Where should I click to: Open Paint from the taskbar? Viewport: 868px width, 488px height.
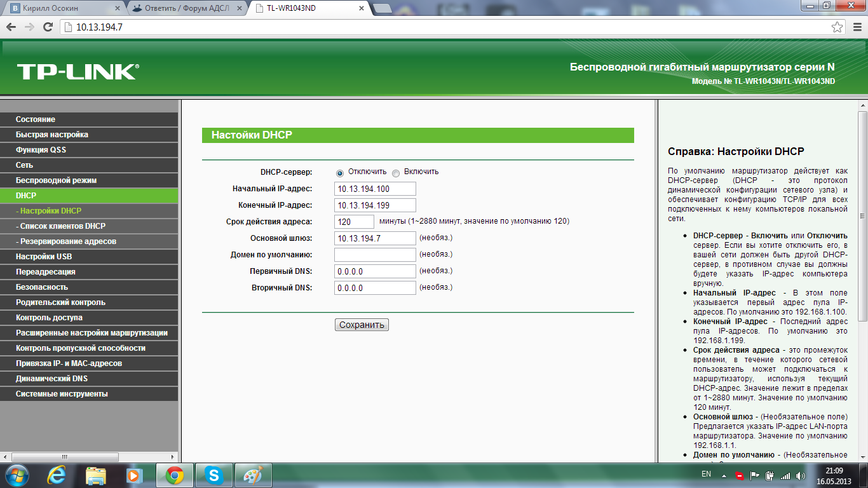point(253,475)
